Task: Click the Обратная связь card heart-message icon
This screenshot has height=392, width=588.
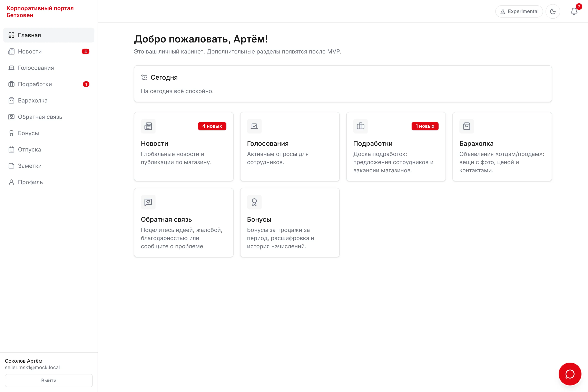Action: [148, 202]
